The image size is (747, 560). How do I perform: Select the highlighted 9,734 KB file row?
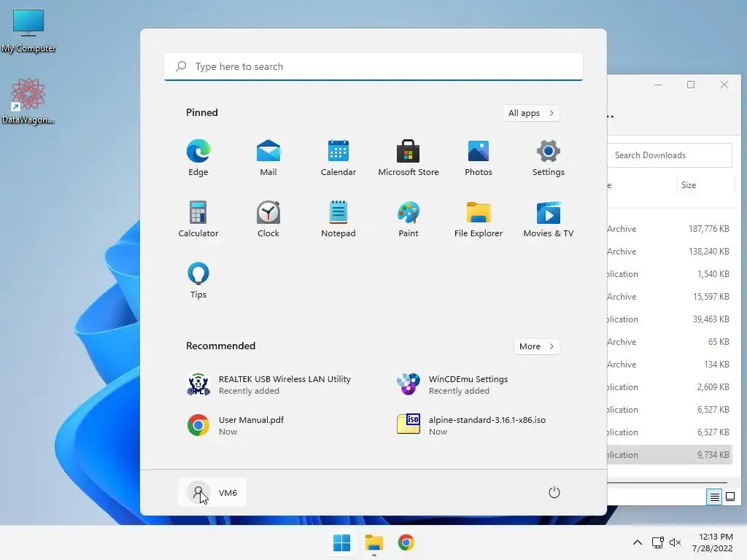670,455
